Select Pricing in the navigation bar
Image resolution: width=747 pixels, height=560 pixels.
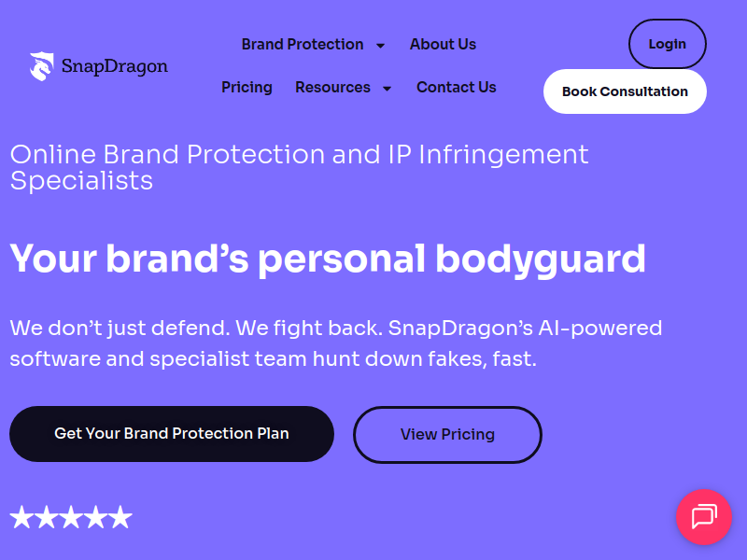click(x=247, y=88)
